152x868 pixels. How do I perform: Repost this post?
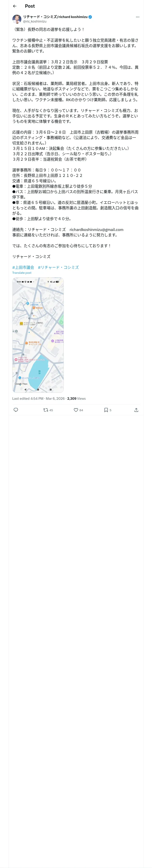coord(45,410)
